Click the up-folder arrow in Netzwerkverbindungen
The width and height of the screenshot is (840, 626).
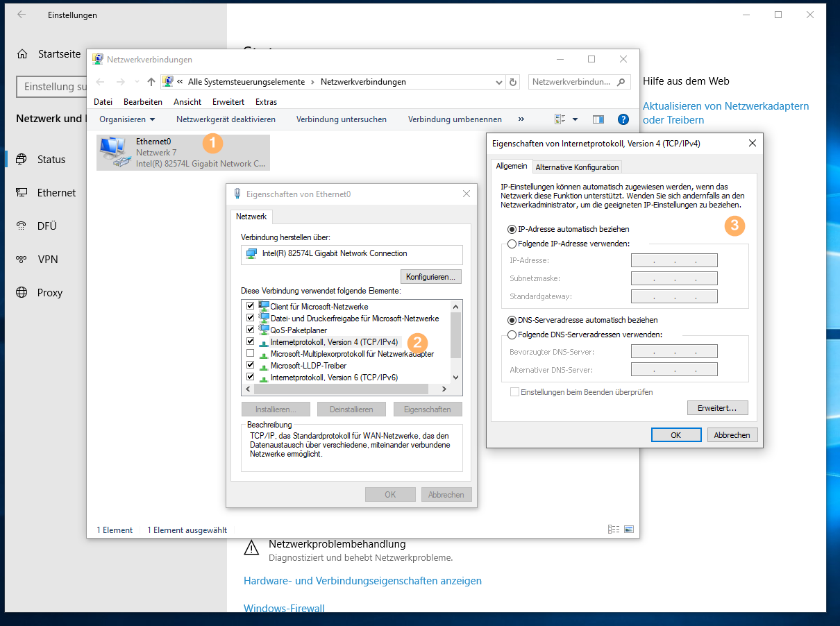(151, 82)
